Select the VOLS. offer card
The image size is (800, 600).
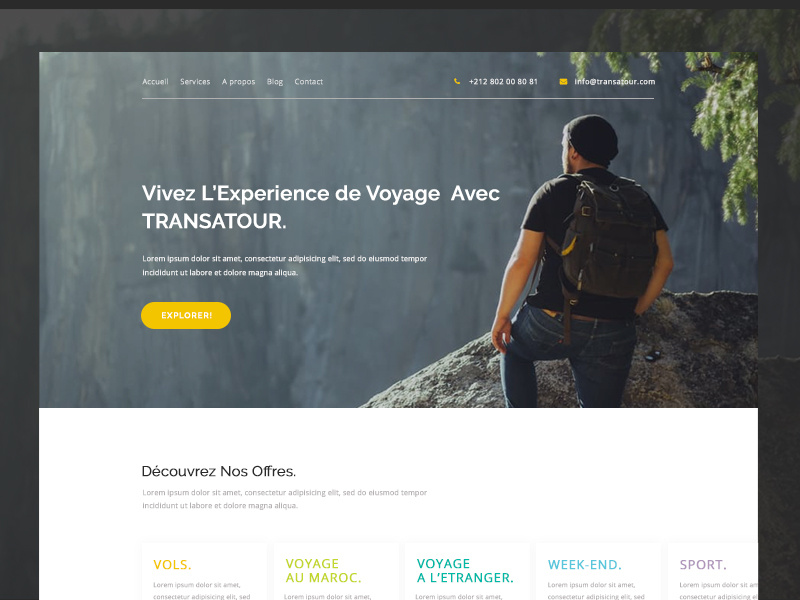(205, 571)
